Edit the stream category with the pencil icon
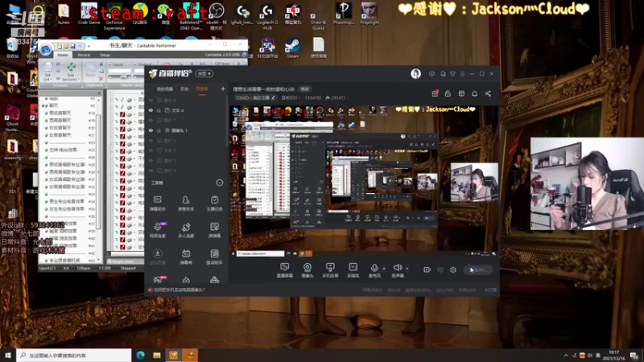 tap(273, 97)
